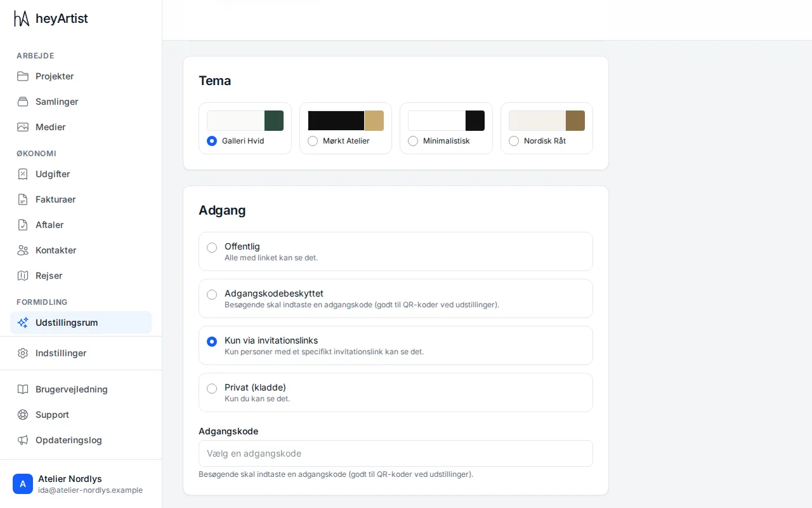Choose the Nordisk Råt theme radio
Screen dimensions: 812x508
pyautogui.click(x=514, y=141)
